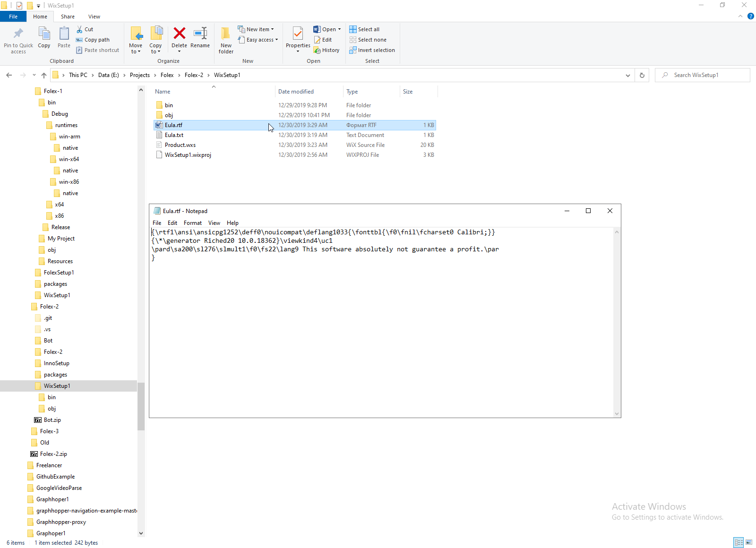Create a New folder from ribbon
Viewport: 756px width, 548px height.
pos(226,40)
